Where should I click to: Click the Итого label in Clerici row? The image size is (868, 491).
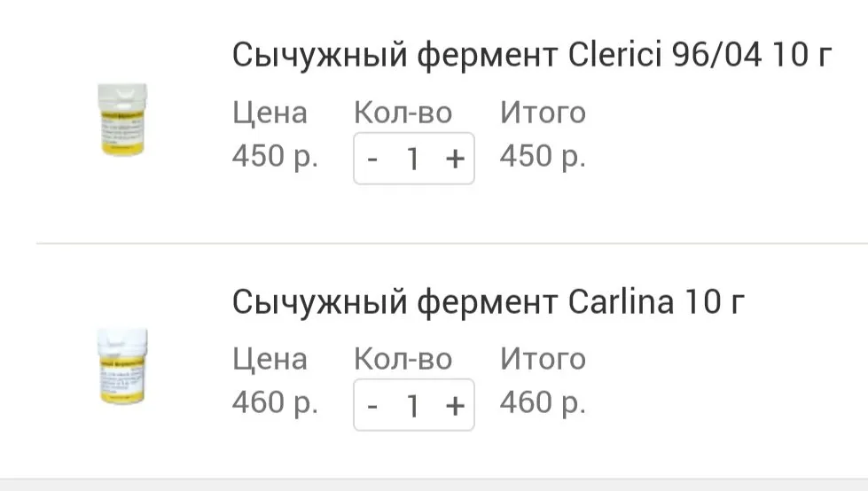(543, 113)
